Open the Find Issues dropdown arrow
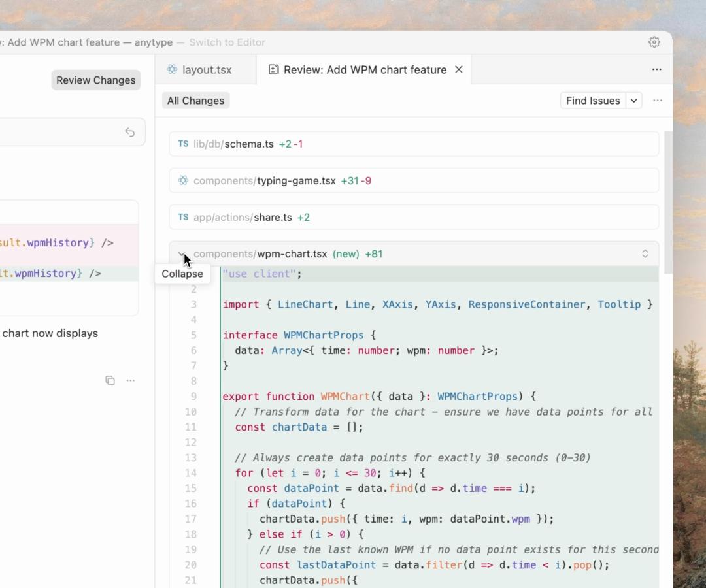Viewport: 706px width, 588px height. [633, 101]
